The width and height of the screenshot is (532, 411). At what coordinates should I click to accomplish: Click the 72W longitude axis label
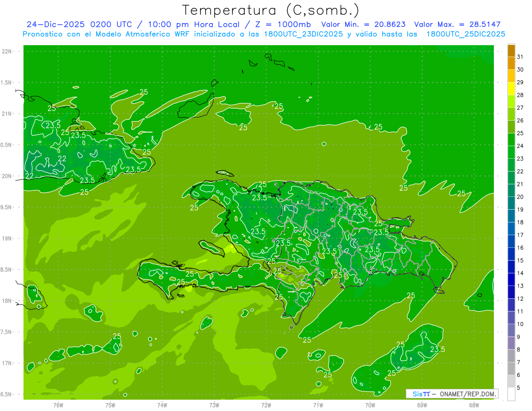(266, 405)
